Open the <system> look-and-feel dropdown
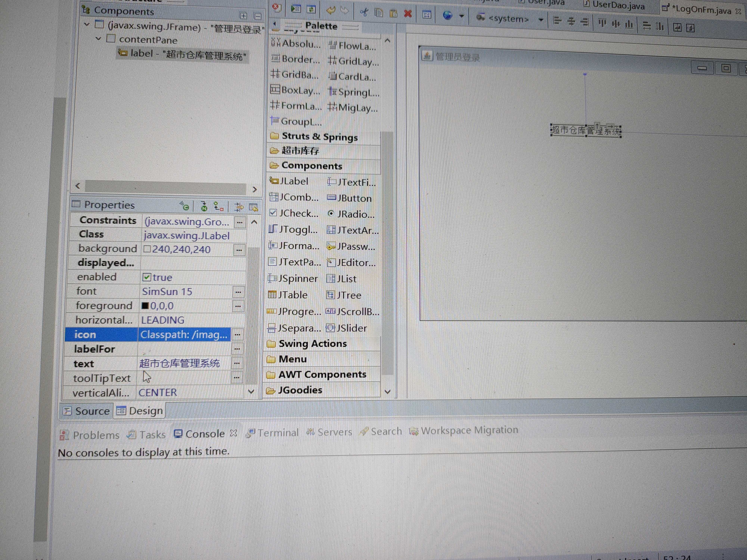The image size is (747, 560). coord(541,20)
